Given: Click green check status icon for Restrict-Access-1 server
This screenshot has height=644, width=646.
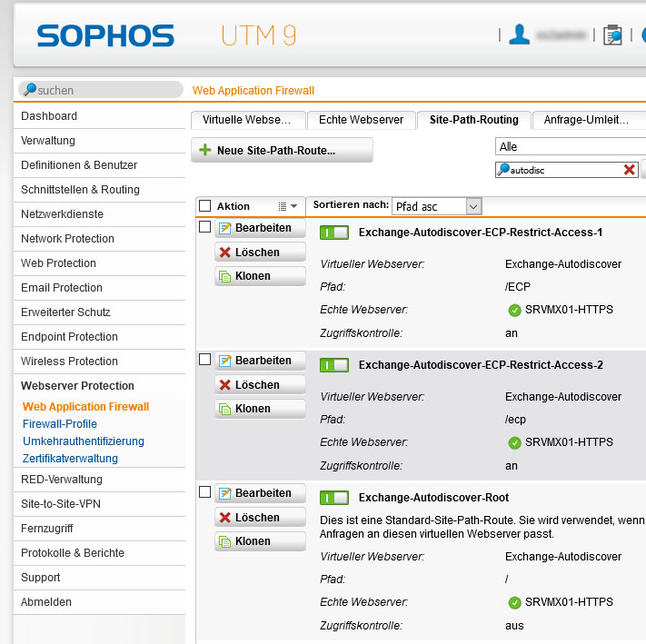Looking at the screenshot, I should [x=514, y=310].
